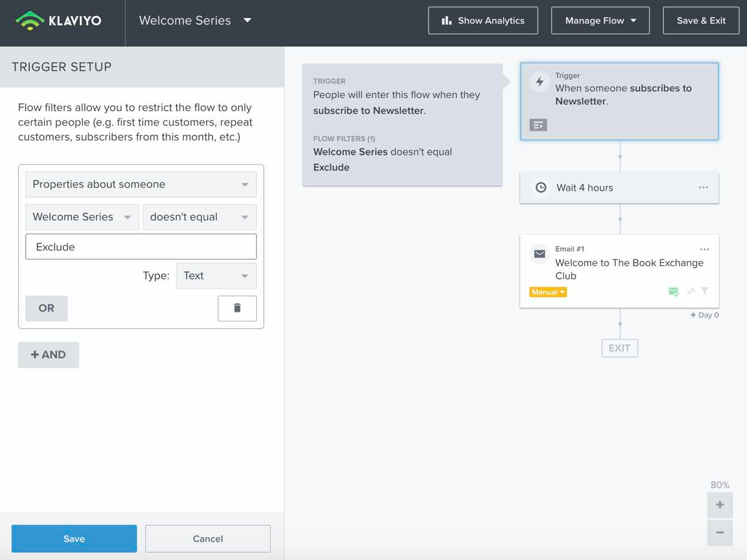
Task: Click the EXIT node
Action: (x=620, y=348)
